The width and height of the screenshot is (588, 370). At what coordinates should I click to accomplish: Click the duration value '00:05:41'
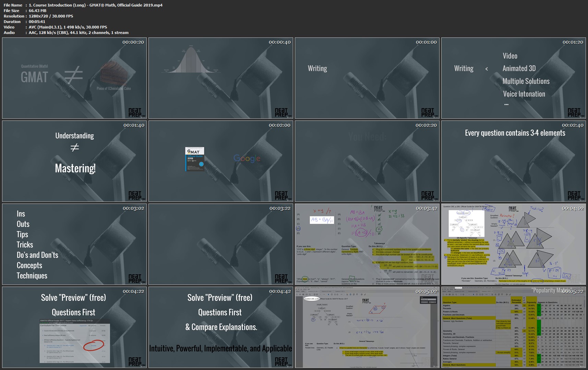(x=37, y=22)
